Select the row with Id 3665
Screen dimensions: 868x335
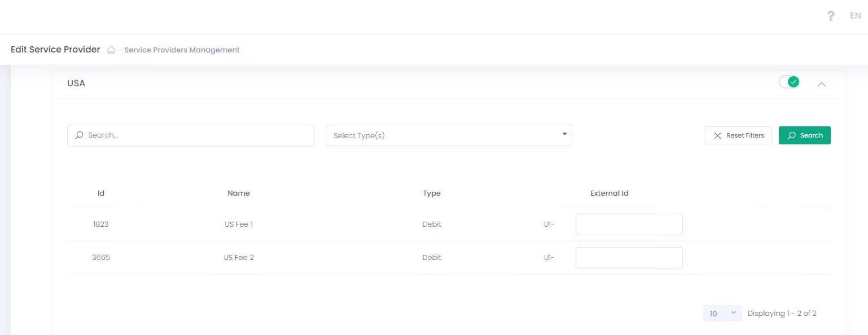click(101, 258)
